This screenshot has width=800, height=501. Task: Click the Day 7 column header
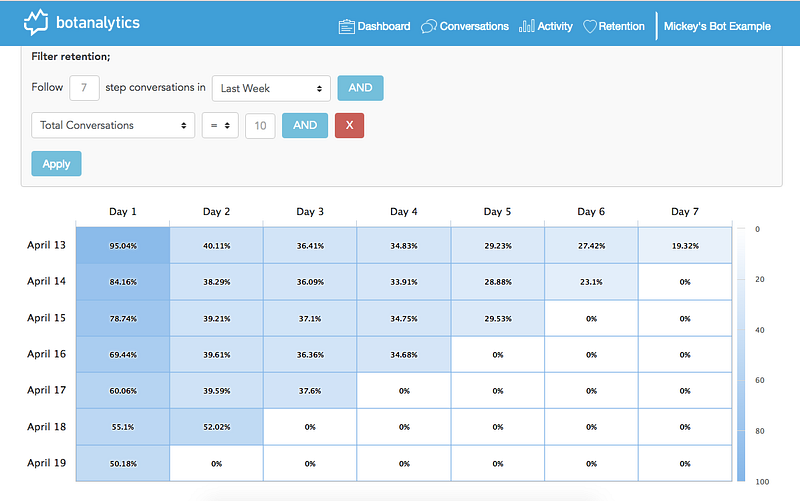click(x=685, y=212)
